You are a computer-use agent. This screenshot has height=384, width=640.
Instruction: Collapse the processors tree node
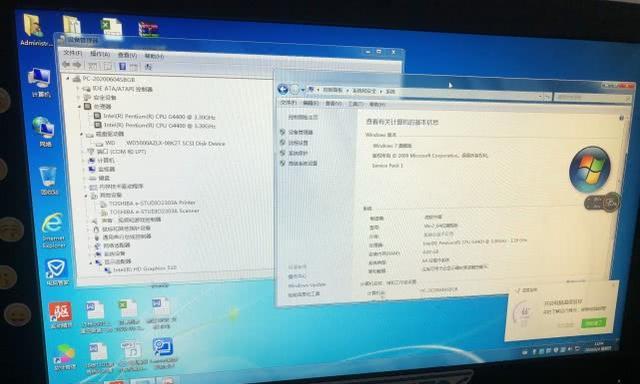80,106
